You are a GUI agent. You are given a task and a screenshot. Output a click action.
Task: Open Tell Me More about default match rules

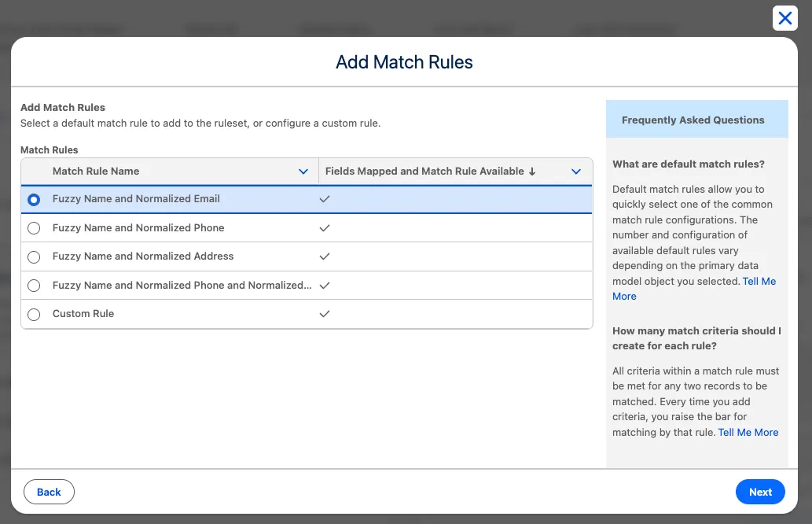click(x=759, y=282)
